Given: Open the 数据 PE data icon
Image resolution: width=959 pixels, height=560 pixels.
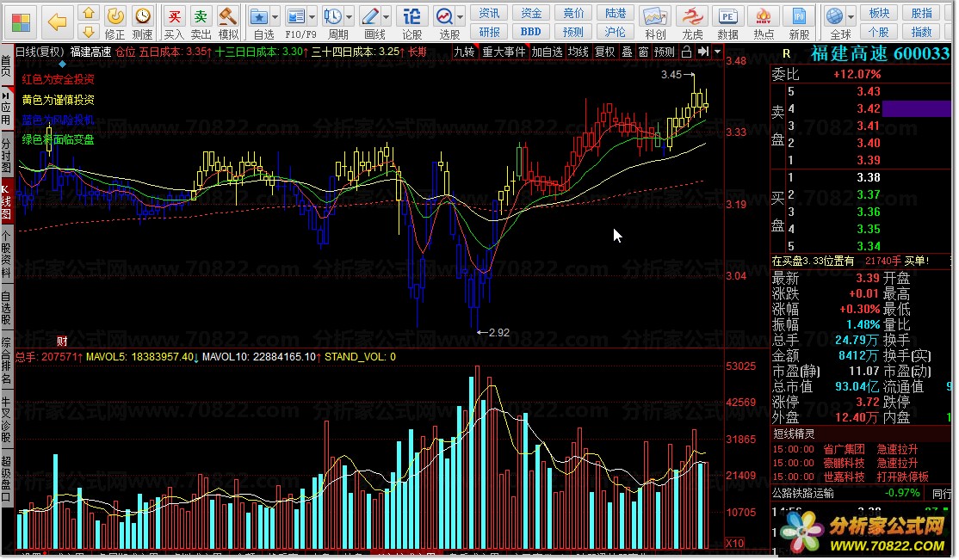Looking at the screenshot, I should 727,16.
